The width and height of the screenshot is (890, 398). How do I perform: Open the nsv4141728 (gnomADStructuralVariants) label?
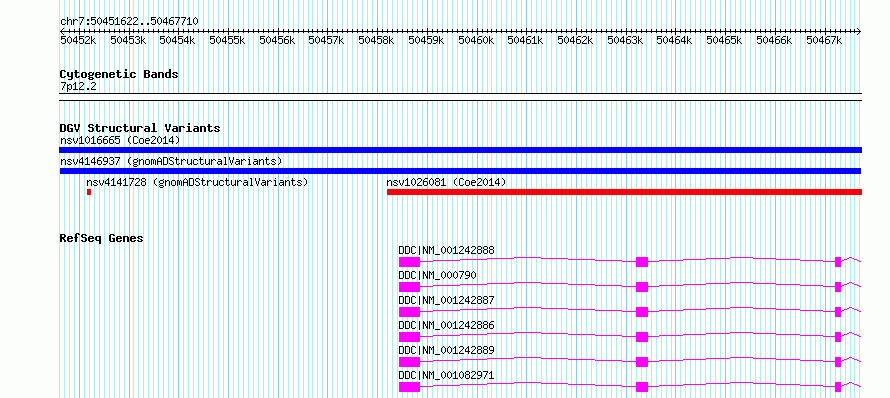click(x=197, y=182)
